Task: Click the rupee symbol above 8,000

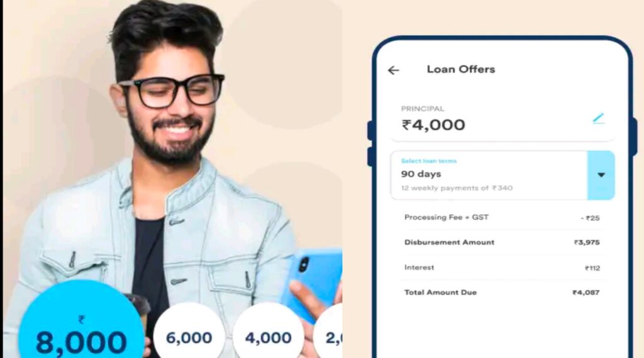Action: pos(81,320)
